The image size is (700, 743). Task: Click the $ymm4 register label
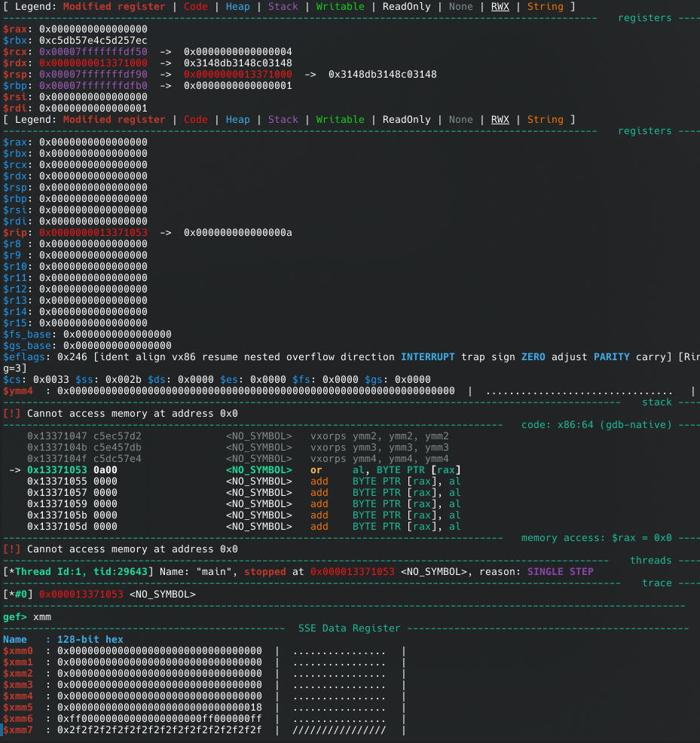[18, 391]
